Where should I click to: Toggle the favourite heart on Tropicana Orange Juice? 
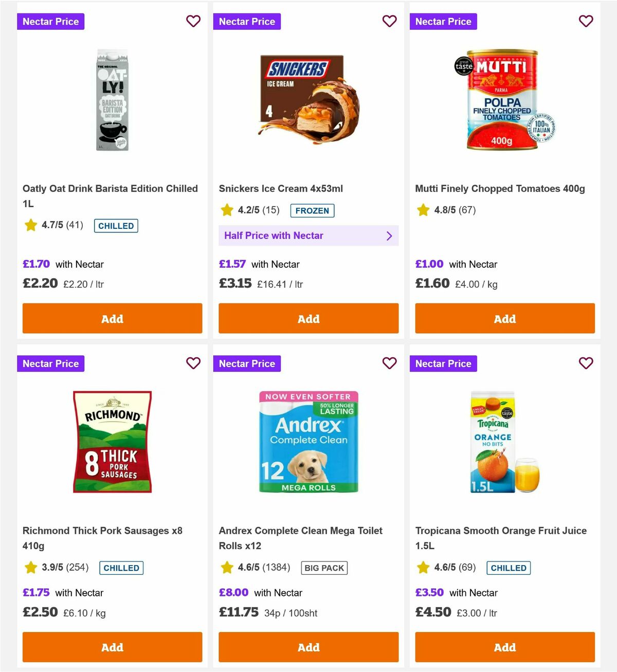click(x=586, y=363)
